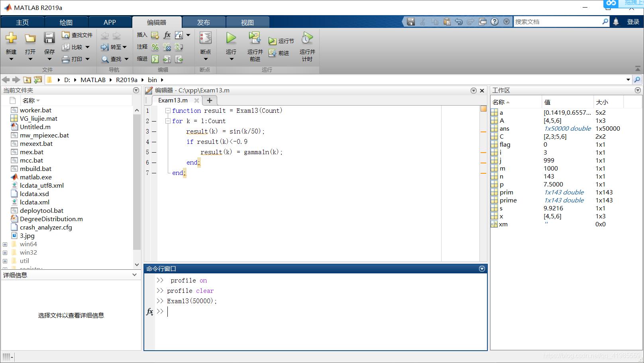Open the address bar history dropdown
644x363 pixels.
coord(628,80)
